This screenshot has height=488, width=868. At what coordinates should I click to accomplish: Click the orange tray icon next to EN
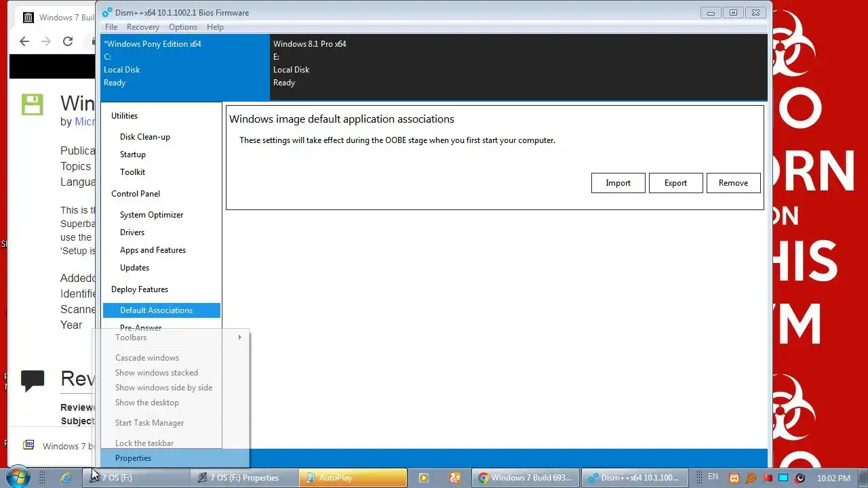733,478
